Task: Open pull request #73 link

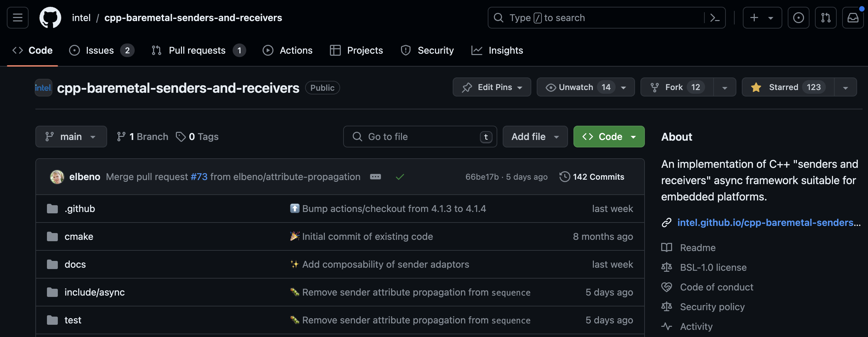Action: (199, 177)
